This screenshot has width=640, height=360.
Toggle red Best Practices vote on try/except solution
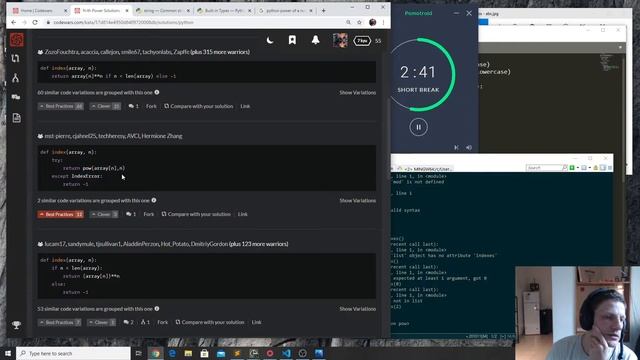tap(60, 214)
